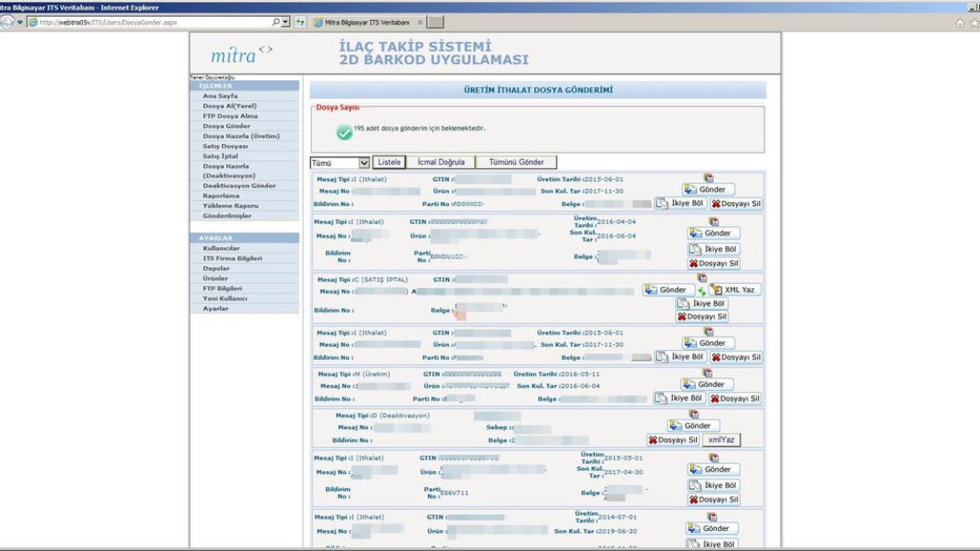
Task: Open Gönderilmişler in the sidebar
Action: click(227, 215)
